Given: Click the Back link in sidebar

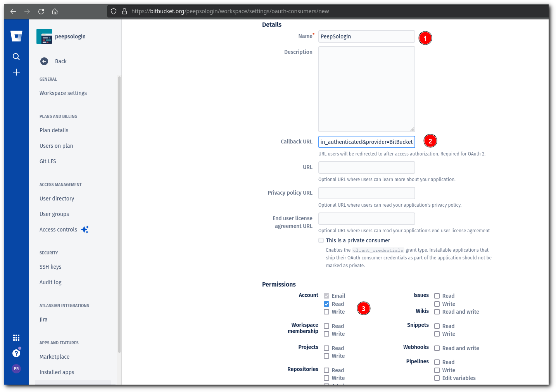Looking at the screenshot, I should point(61,61).
